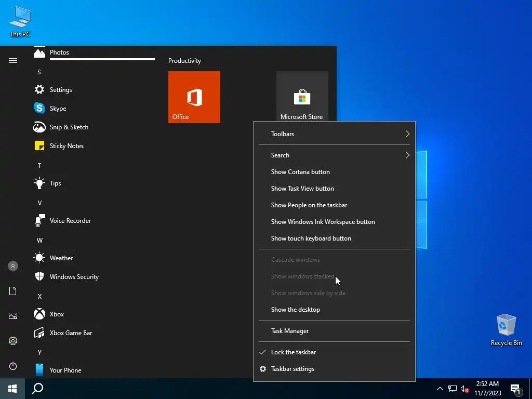Toggle Show Windows Ink Workspace button
The width and height of the screenshot is (532, 399).
coord(334,221)
